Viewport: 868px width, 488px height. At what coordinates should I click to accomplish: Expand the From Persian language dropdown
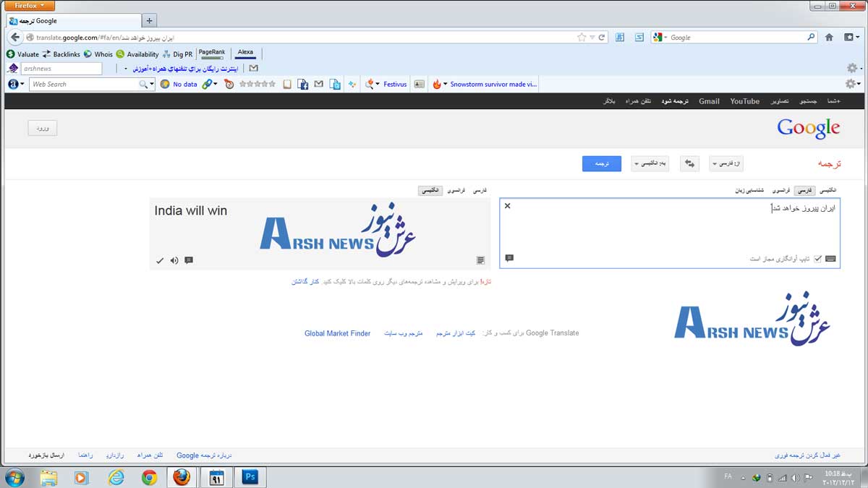coord(726,164)
